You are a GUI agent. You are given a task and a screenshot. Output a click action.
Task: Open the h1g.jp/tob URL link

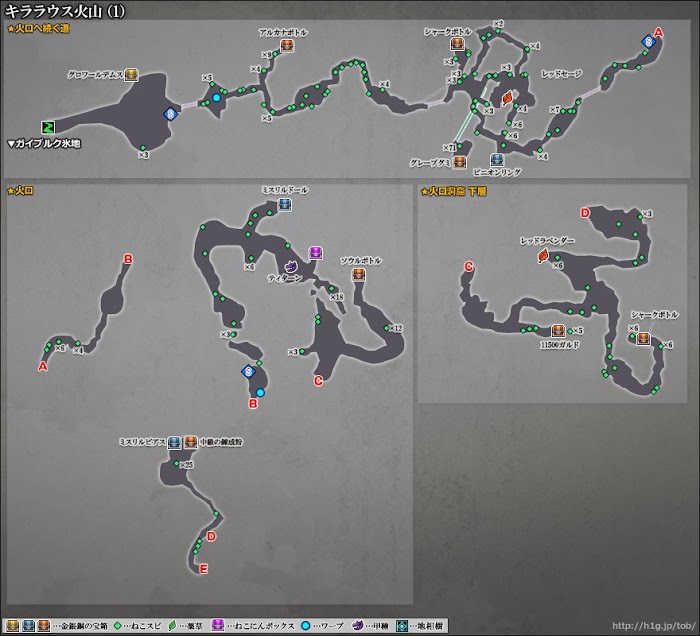654,626
